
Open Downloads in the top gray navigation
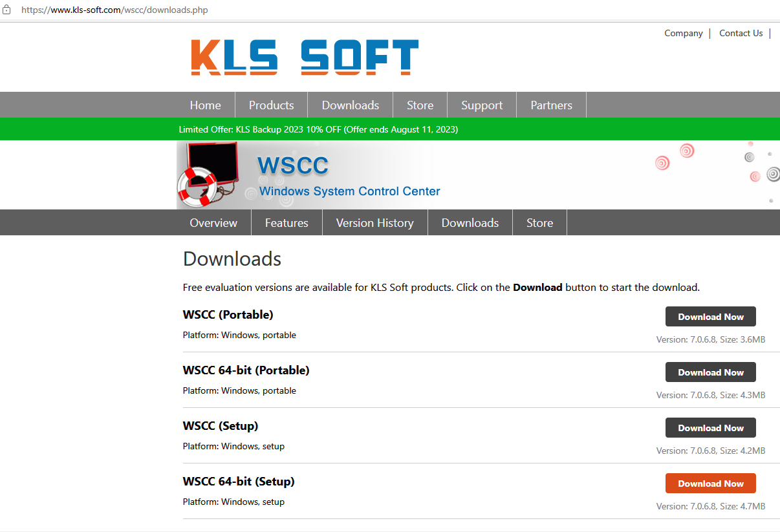[x=350, y=105]
